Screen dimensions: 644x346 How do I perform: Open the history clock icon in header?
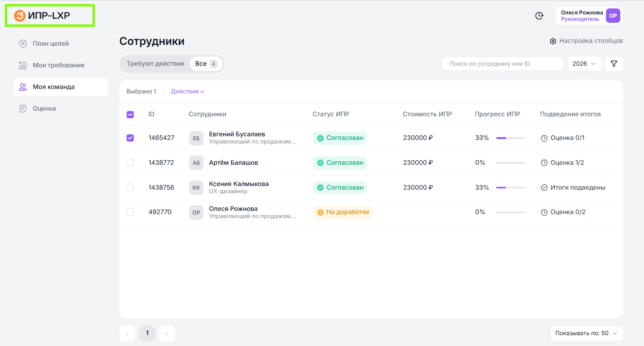pos(539,16)
